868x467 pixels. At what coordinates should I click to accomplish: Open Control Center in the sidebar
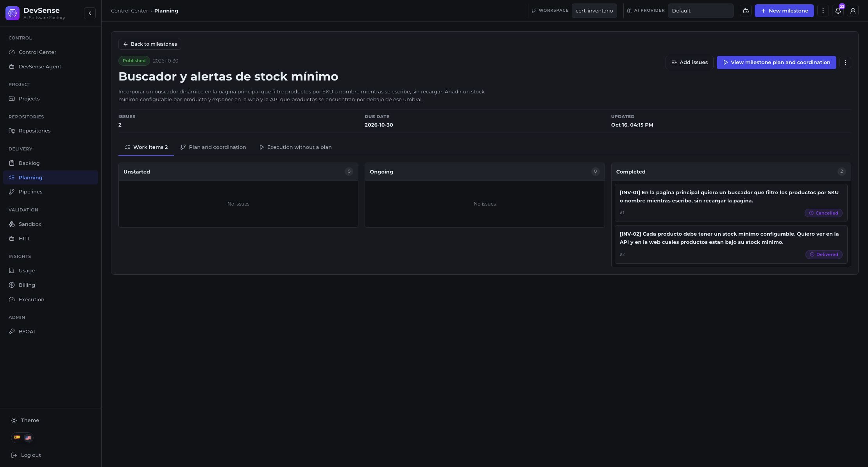point(50,52)
